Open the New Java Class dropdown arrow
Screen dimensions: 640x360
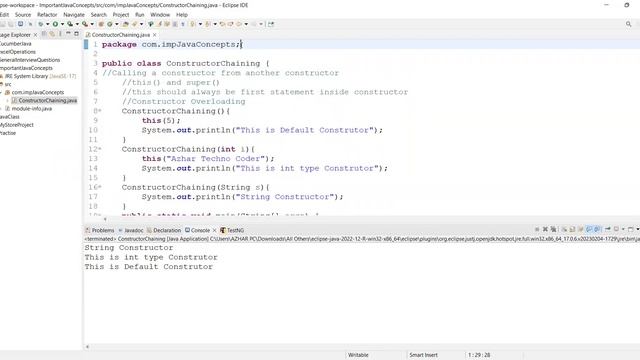(x=117, y=24)
